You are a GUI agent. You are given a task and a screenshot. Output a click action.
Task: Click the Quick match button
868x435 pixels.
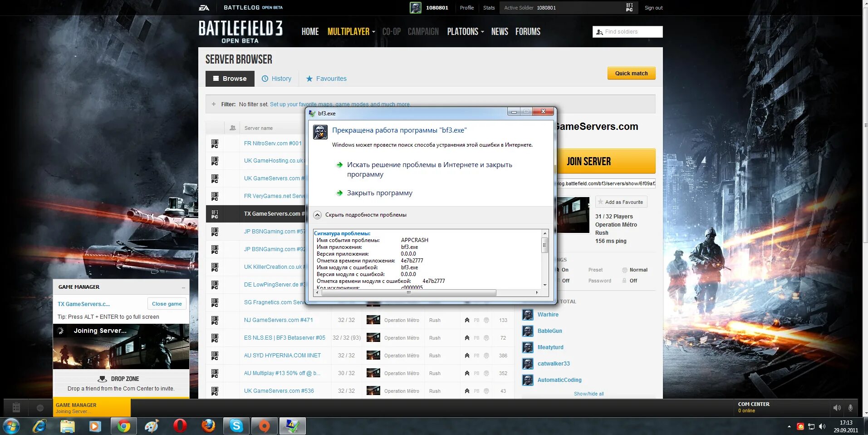(x=631, y=73)
